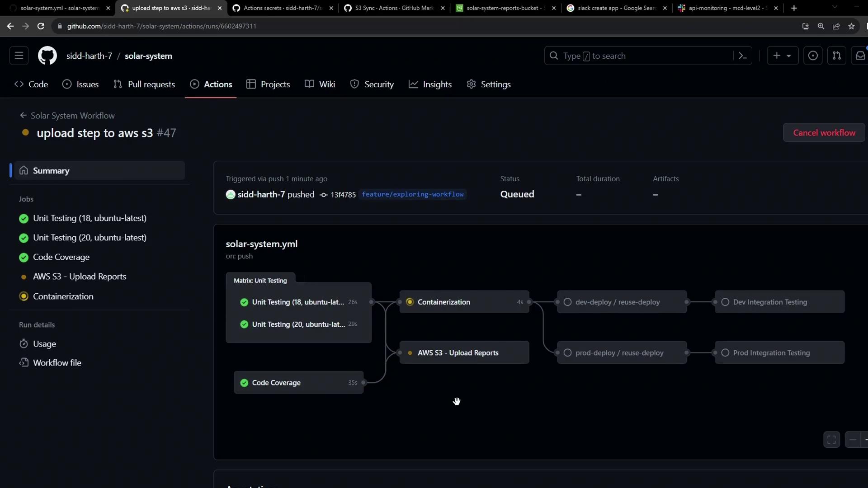Image resolution: width=868 pixels, height=488 pixels.
Task: Open the command palette icon
Action: (742, 56)
